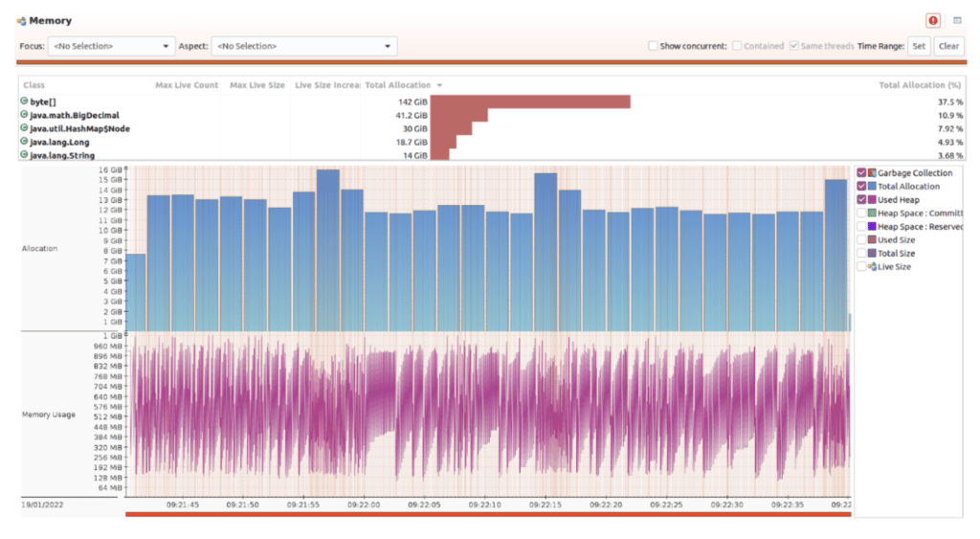The height and width of the screenshot is (539, 980).
Task: Open the Aspect dropdown
Action: point(303,46)
